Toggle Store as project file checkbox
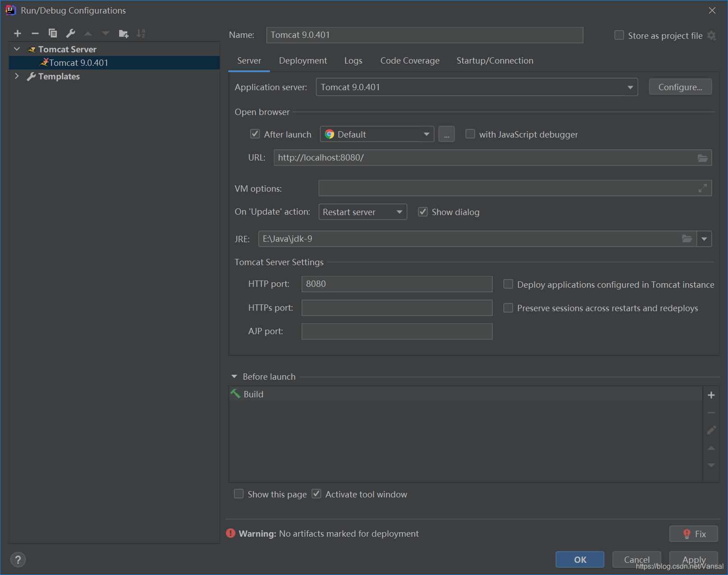 tap(619, 35)
